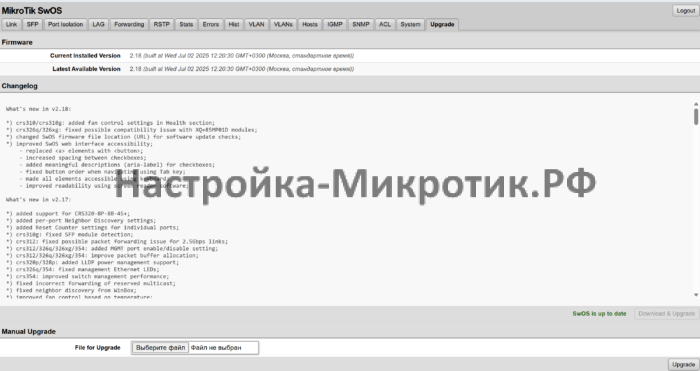Open the ACL tab
This screenshot has height=371, width=700.
(x=385, y=25)
